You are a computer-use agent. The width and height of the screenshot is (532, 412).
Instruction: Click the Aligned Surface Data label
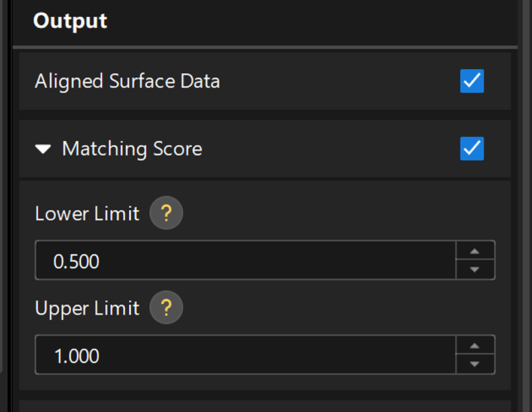pyautogui.click(x=128, y=81)
